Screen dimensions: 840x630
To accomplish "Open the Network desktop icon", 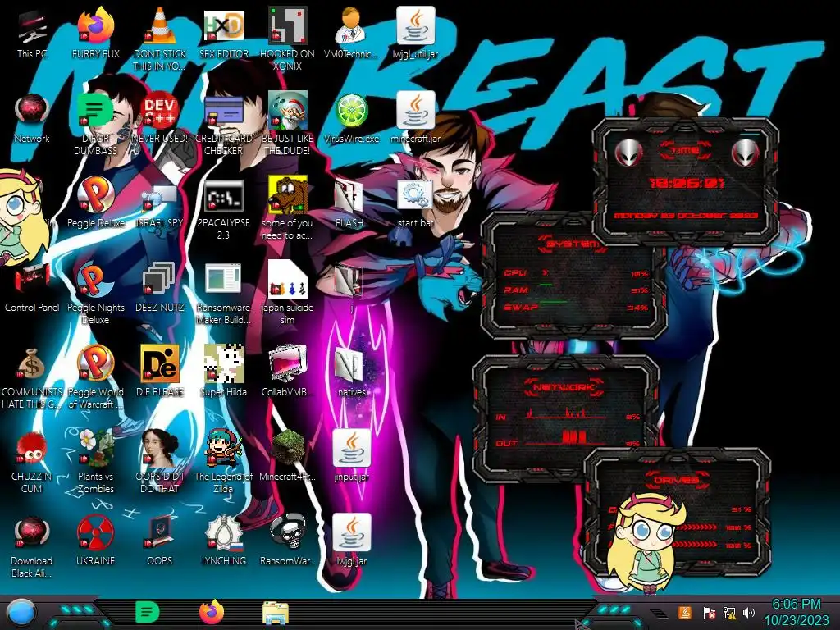I will (x=32, y=118).
